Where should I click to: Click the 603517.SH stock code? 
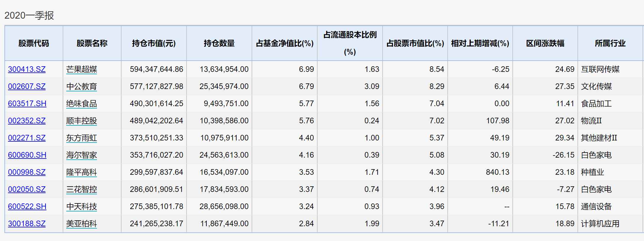(27, 103)
